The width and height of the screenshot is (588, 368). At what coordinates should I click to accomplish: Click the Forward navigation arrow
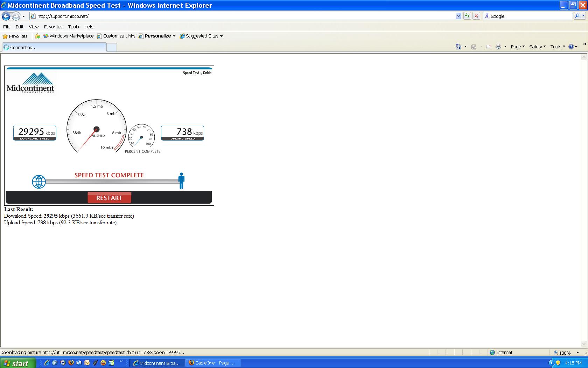(16, 16)
